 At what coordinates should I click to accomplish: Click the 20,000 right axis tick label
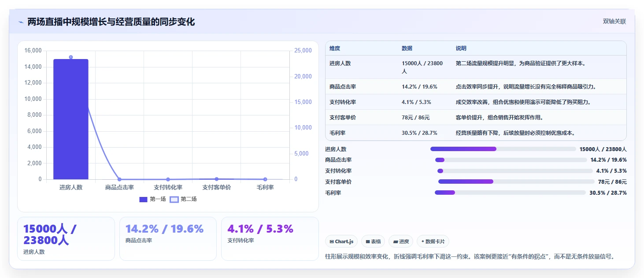303,76
